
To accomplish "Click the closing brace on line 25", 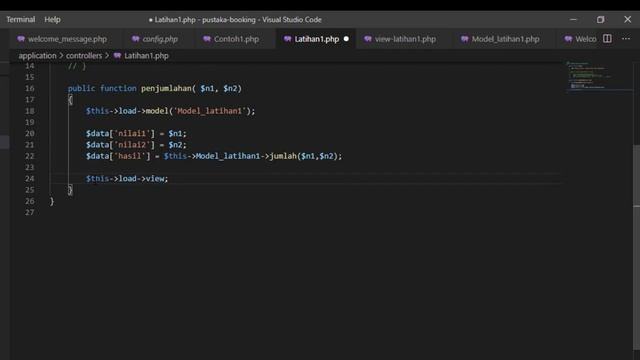I will [70, 190].
